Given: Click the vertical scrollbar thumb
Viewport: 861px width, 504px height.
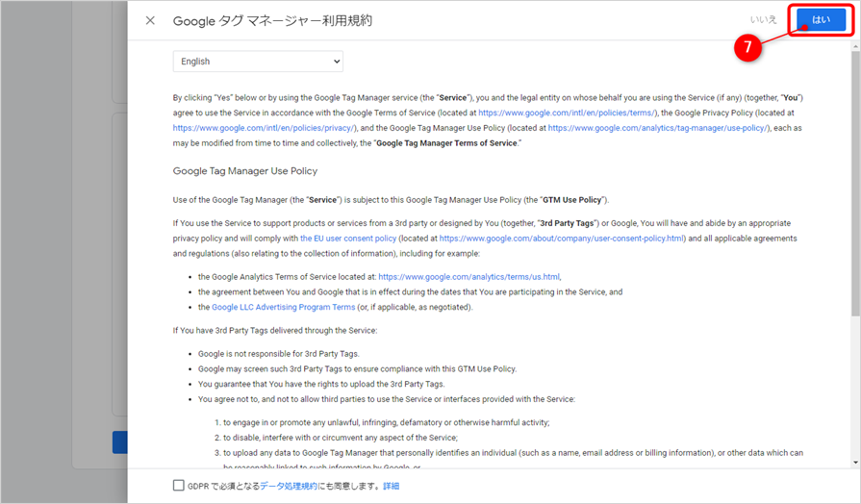Looking at the screenshot, I should click(855, 184).
